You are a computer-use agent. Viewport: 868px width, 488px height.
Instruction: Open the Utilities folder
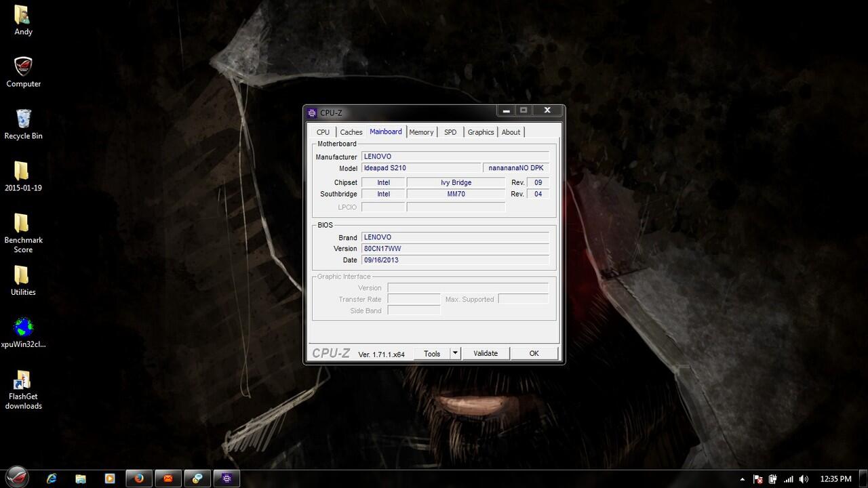click(23, 281)
